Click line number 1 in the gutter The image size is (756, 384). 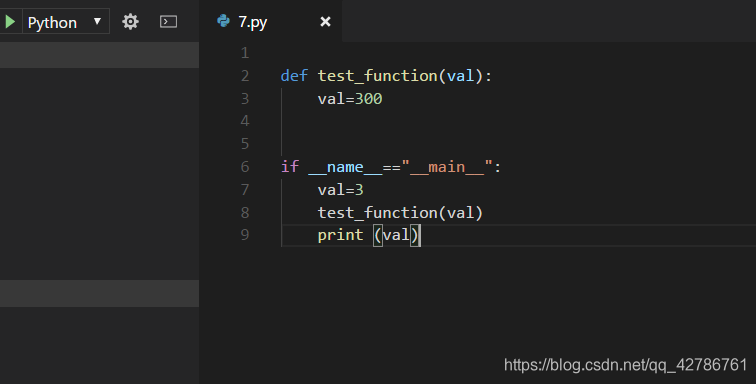click(245, 53)
